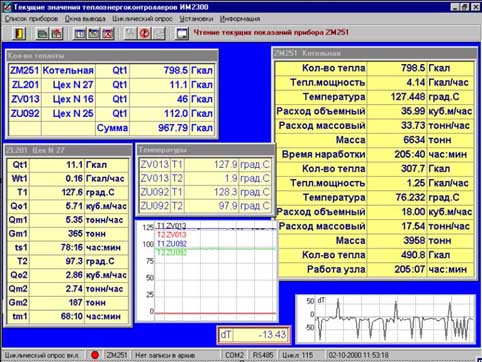
Task: Click the exit door toolbar icon
Action: (x=19, y=33)
